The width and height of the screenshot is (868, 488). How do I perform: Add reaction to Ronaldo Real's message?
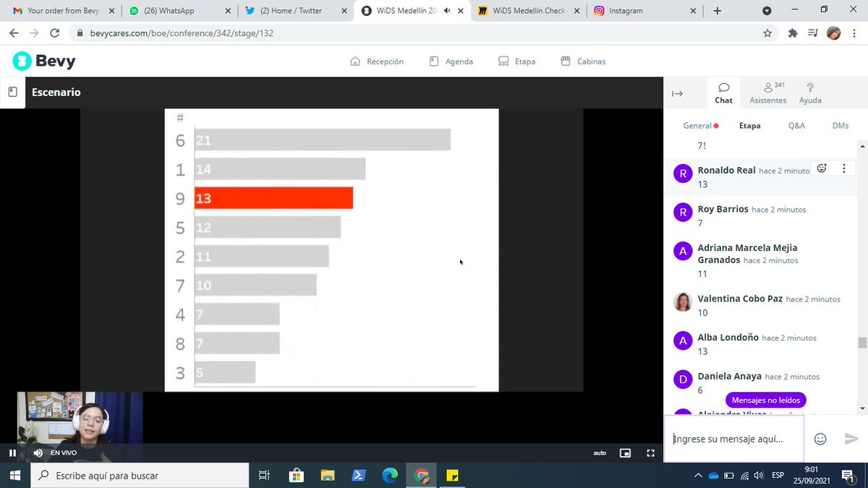coord(822,168)
